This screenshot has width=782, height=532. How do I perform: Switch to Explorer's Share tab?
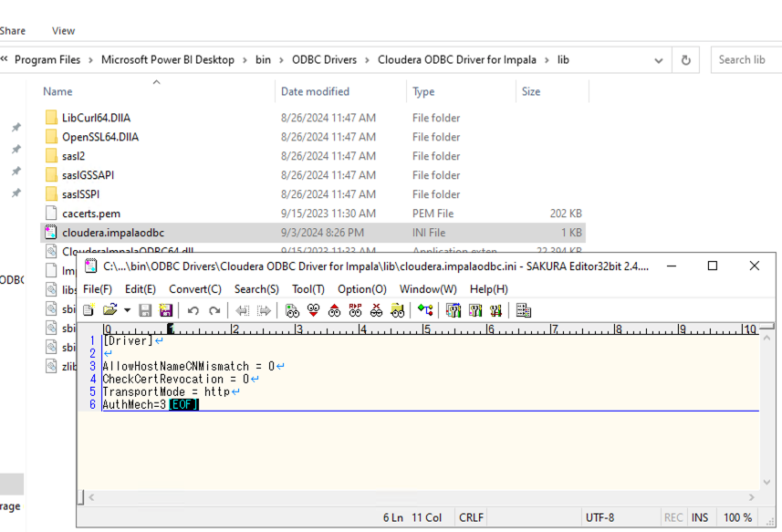tap(13, 31)
